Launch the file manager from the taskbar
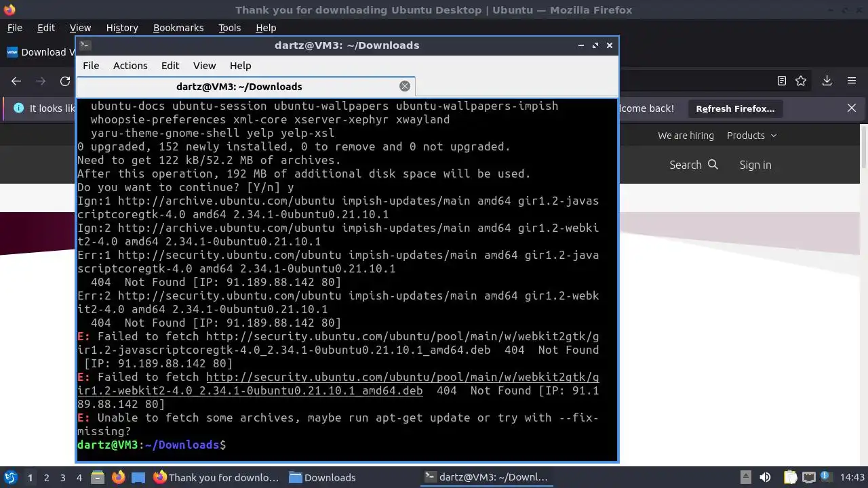The width and height of the screenshot is (868, 488). click(x=98, y=477)
